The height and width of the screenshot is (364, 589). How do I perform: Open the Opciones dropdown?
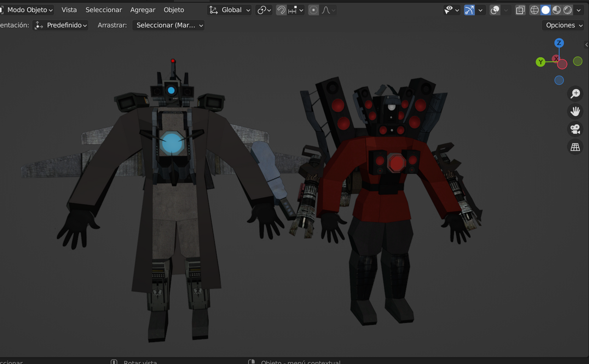(564, 25)
